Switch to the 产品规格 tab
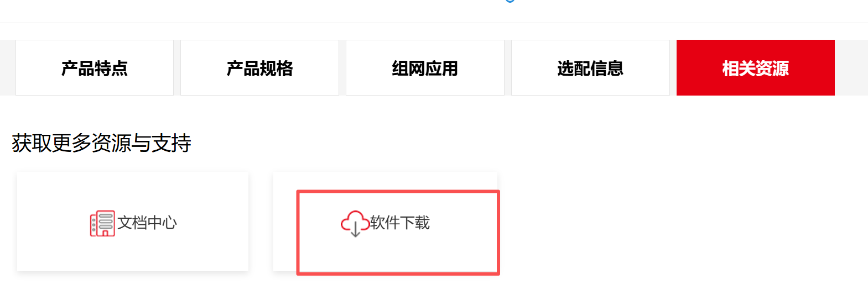Image resolution: width=868 pixels, height=290 pixels. pos(259,68)
